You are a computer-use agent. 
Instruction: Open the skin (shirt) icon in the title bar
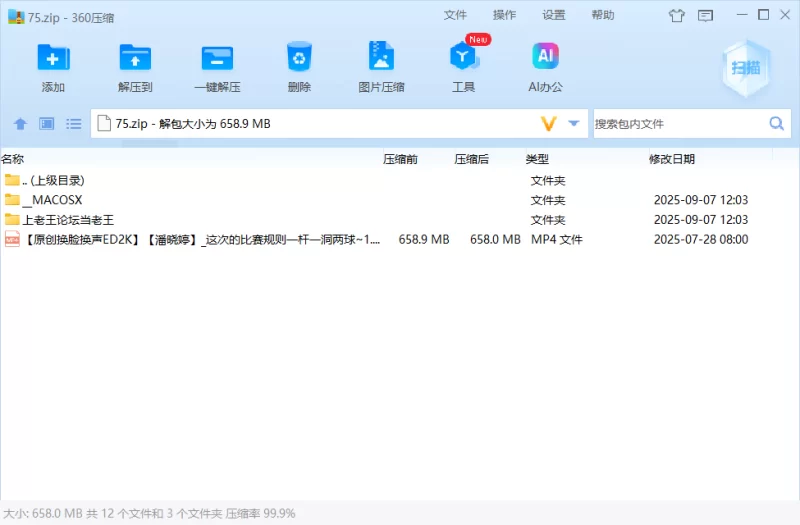tap(677, 16)
